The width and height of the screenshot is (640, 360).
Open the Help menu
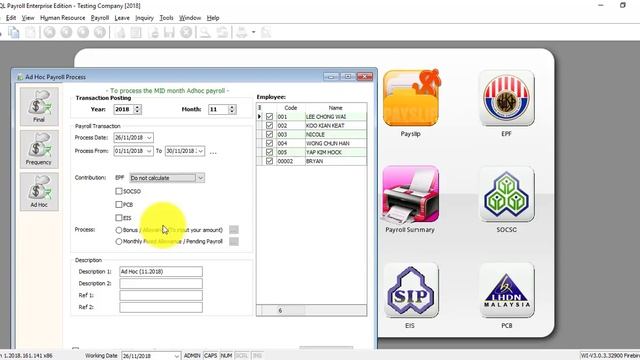tap(213, 18)
